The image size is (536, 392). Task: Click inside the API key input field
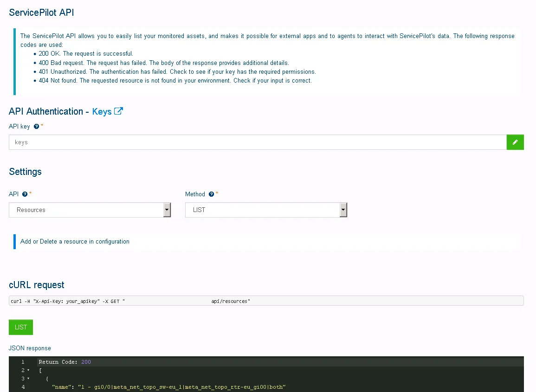[x=186, y=142]
